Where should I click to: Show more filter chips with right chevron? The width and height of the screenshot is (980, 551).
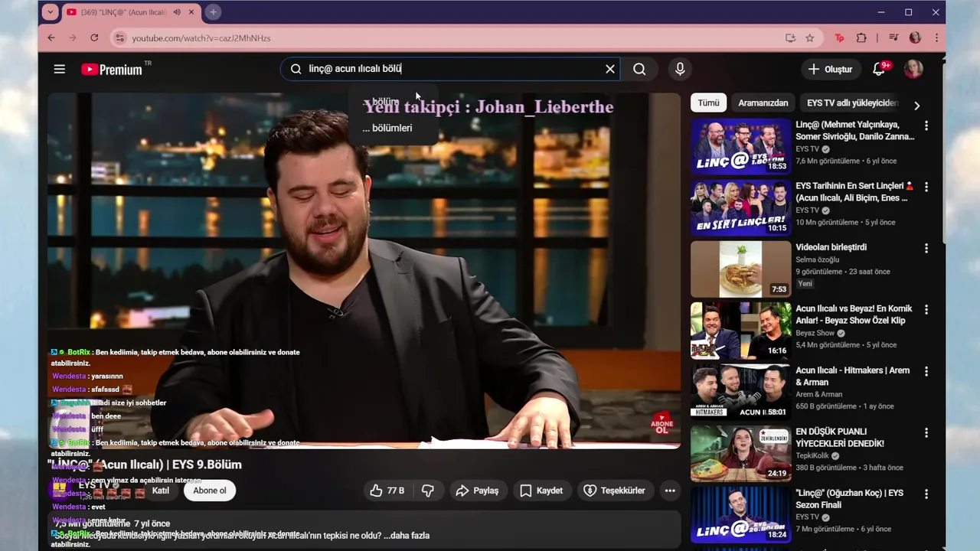pyautogui.click(x=916, y=105)
